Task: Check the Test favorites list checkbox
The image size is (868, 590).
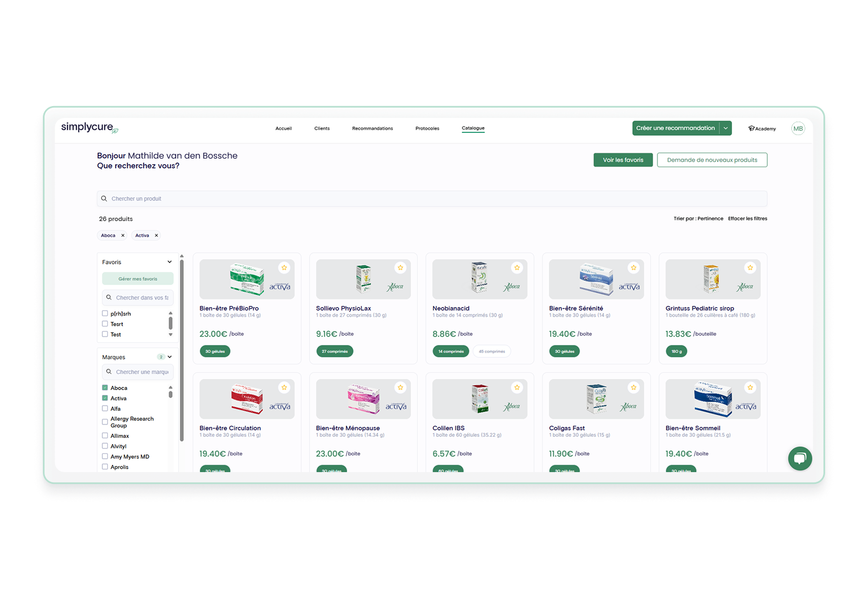Action: click(105, 334)
